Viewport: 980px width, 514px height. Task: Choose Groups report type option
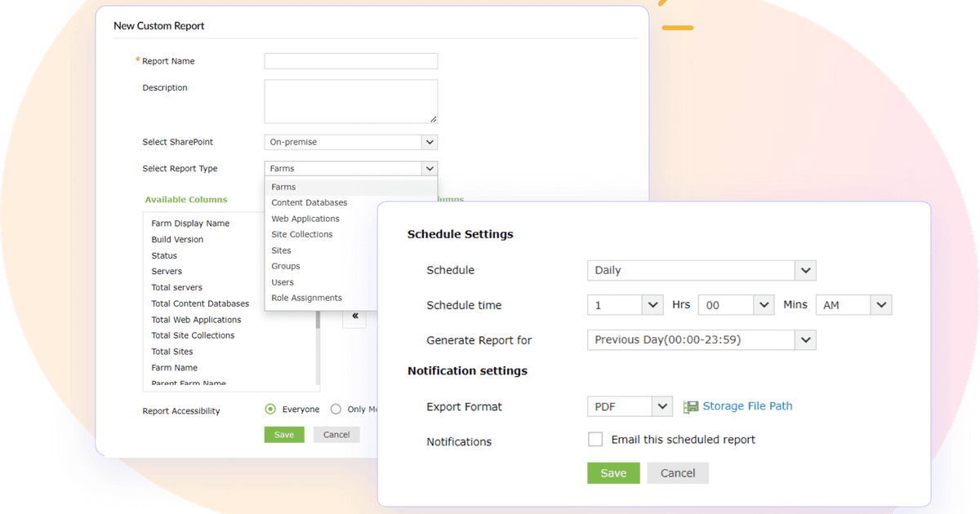[x=286, y=266]
